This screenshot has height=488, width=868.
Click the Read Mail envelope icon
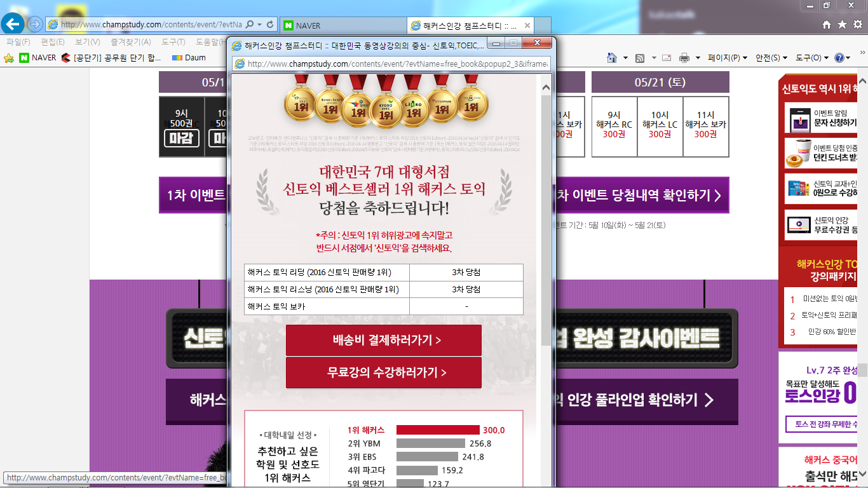(x=667, y=58)
